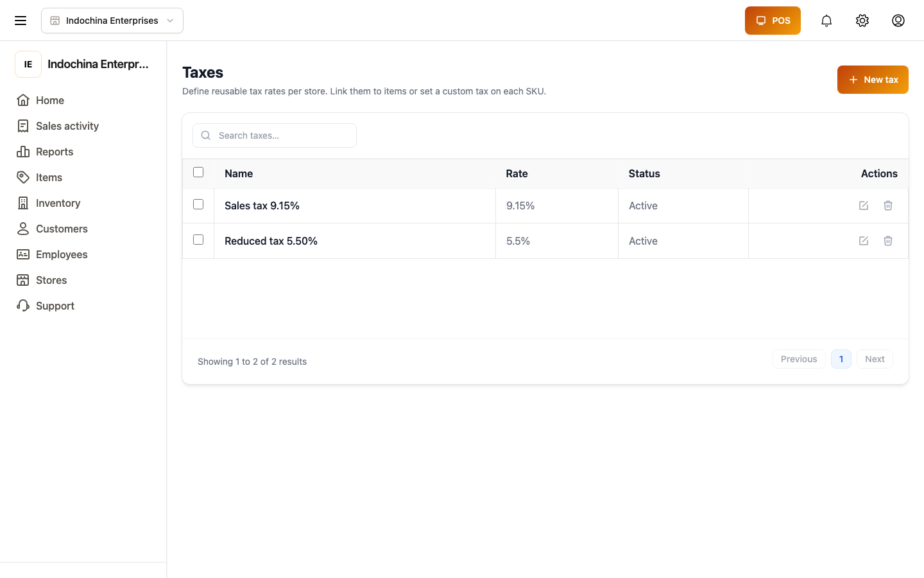Click the Active status of Reduced tax
Viewport: 924px width, 578px height.
point(643,241)
